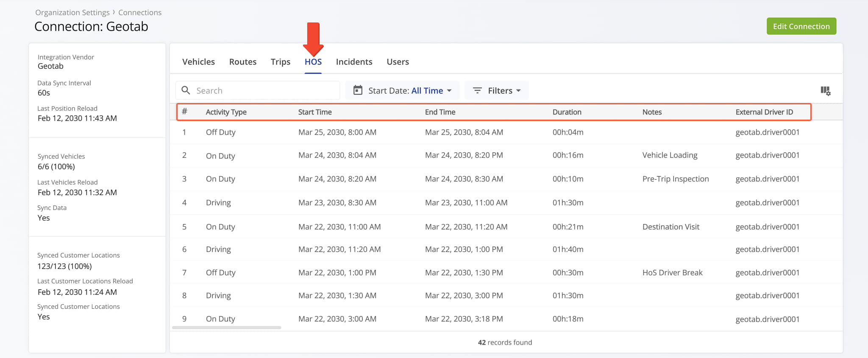Click the External Driver ID column header
Screen dimensions: 868x358
[x=764, y=112]
